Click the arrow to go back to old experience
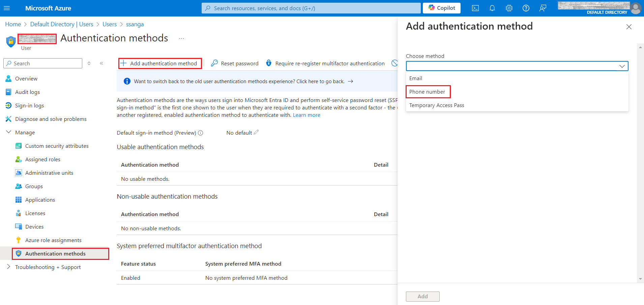 351,81
